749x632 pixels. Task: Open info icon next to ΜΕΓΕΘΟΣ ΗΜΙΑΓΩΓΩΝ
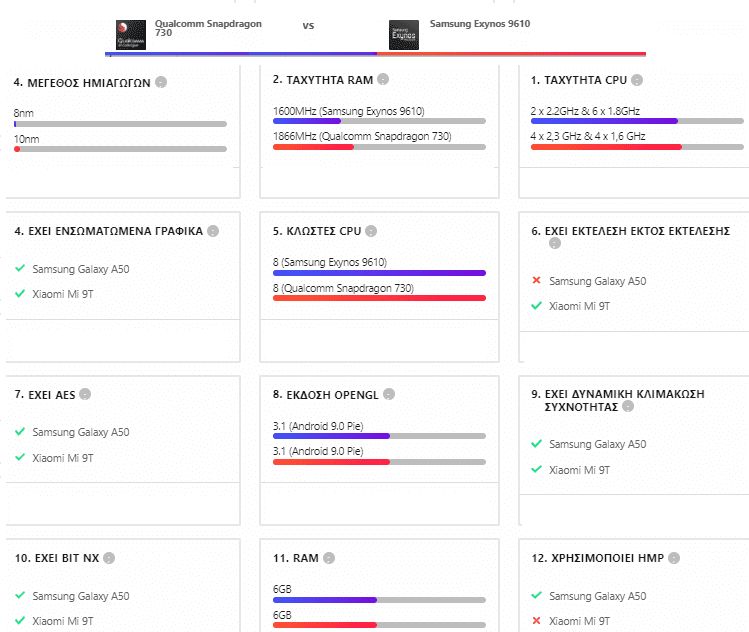[161, 82]
